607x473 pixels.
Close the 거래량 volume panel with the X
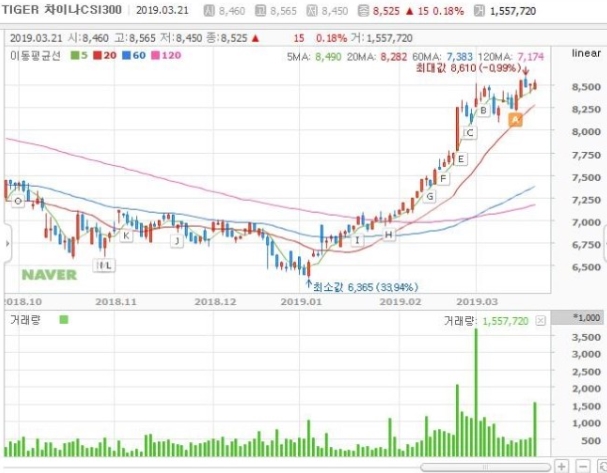click(x=541, y=321)
